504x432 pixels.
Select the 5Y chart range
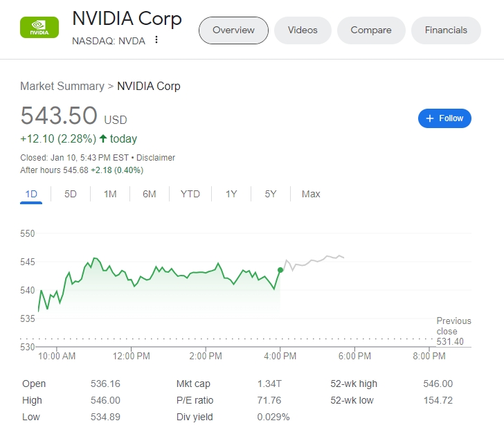(x=271, y=194)
